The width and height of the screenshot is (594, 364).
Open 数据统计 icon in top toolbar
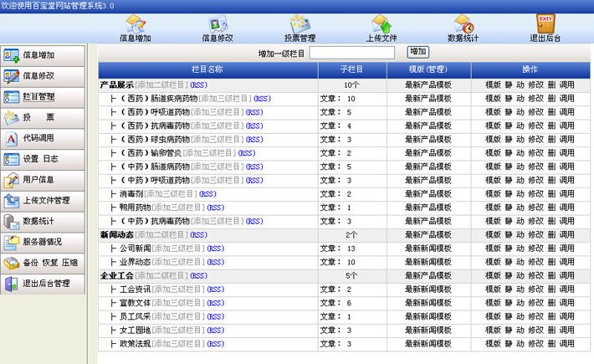pos(463,24)
